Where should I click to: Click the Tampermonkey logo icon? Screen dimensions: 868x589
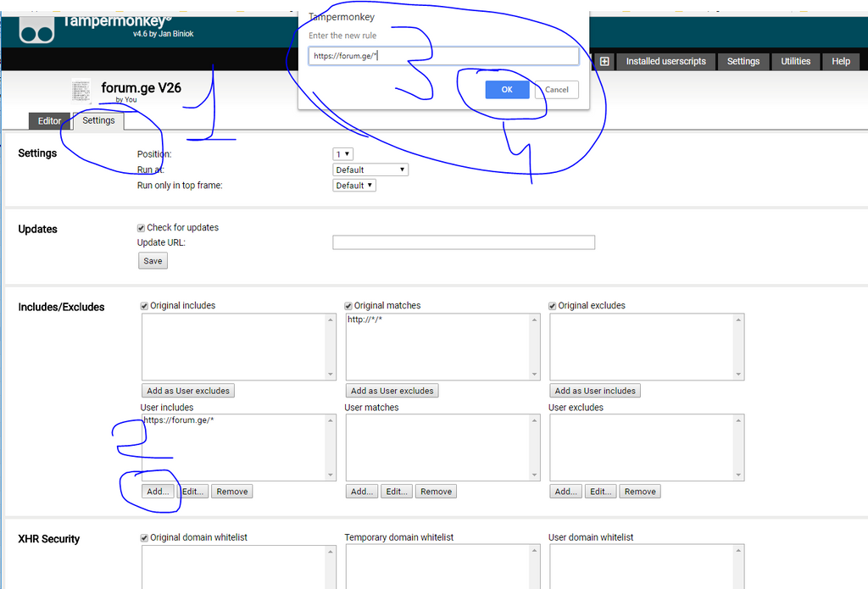36,30
